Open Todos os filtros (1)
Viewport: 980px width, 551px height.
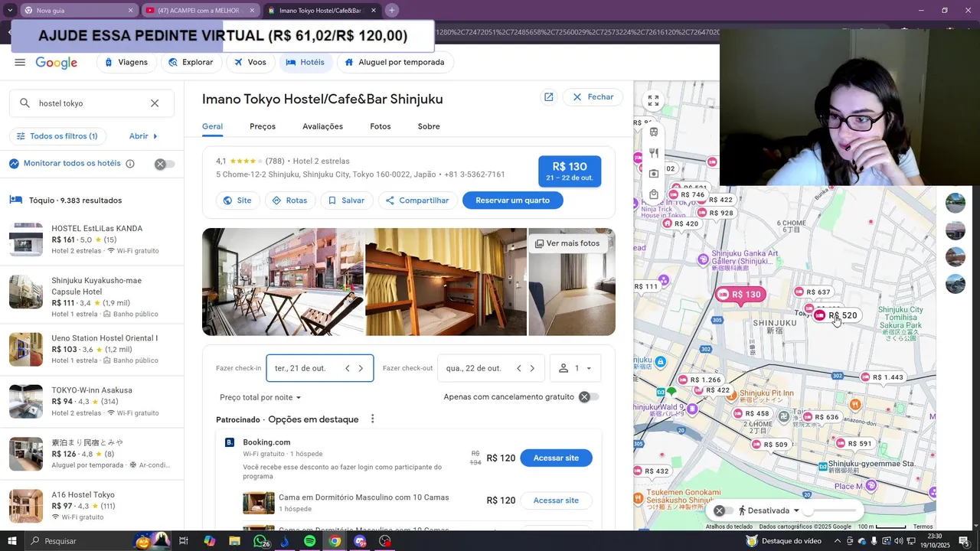pos(57,136)
